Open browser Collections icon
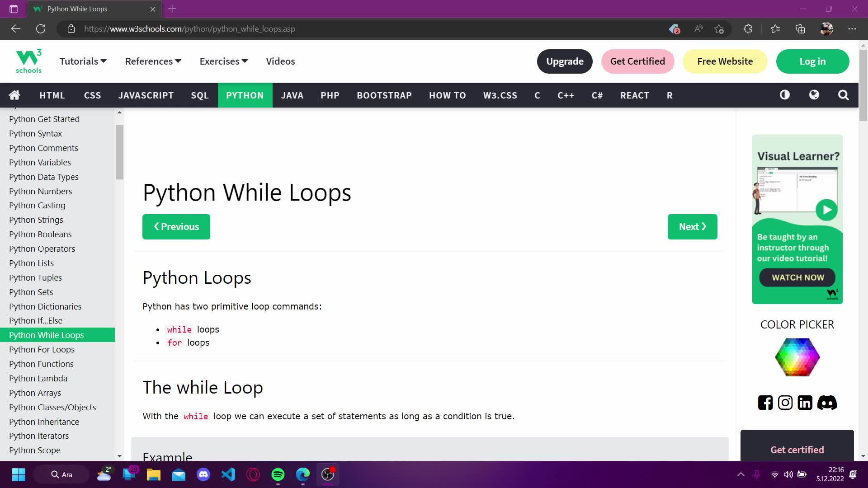Screen dimensions: 868x488 pos(800,29)
